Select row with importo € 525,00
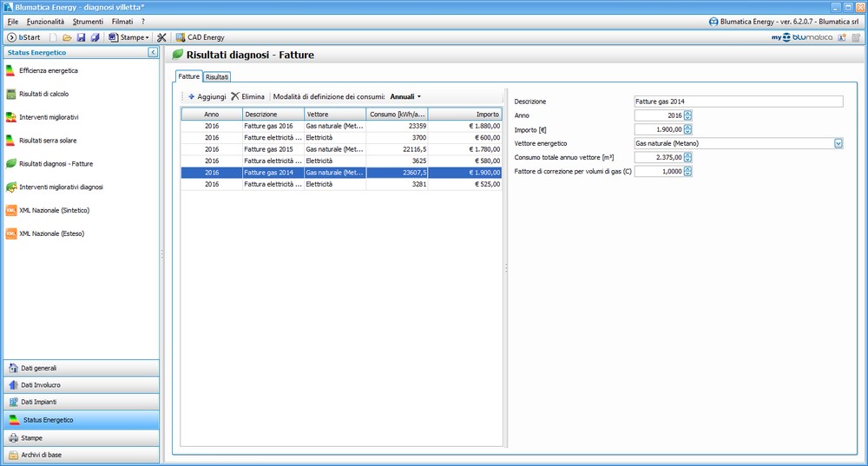 (x=341, y=184)
